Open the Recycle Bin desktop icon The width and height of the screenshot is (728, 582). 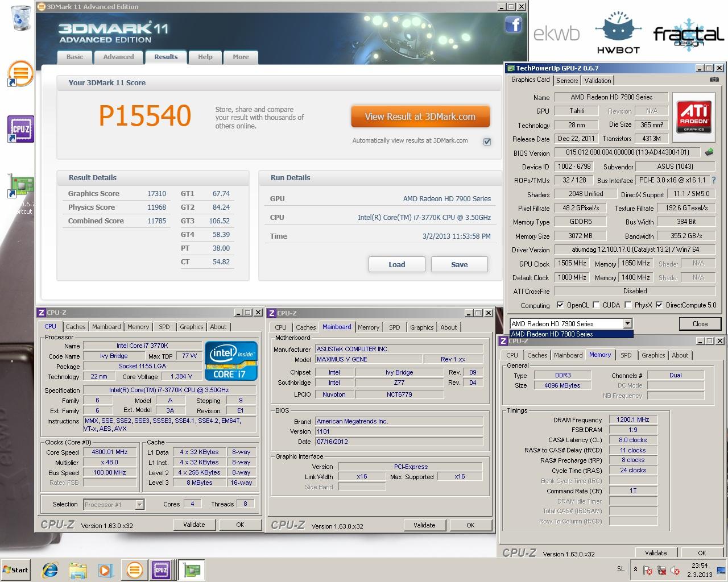(x=20, y=17)
